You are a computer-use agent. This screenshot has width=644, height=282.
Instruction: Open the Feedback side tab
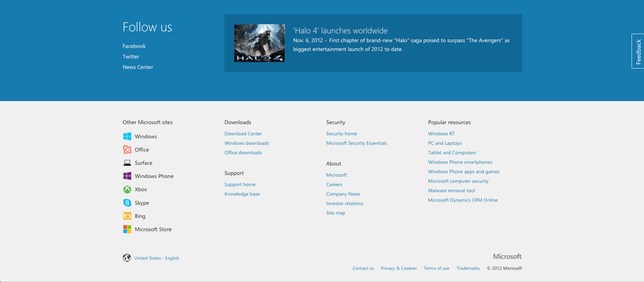coord(638,51)
